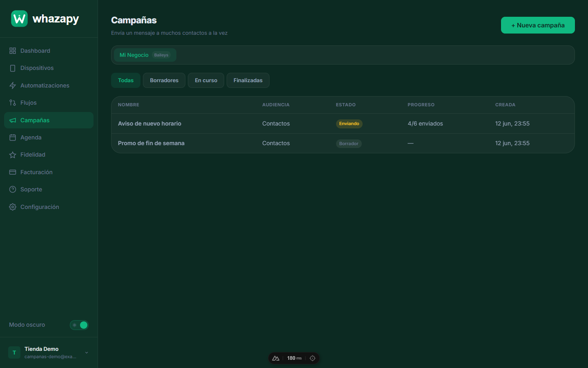The height and width of the screenshot is (368, 588).
Task: Click the Campañas page heading
Action: (x=134, y=20)
